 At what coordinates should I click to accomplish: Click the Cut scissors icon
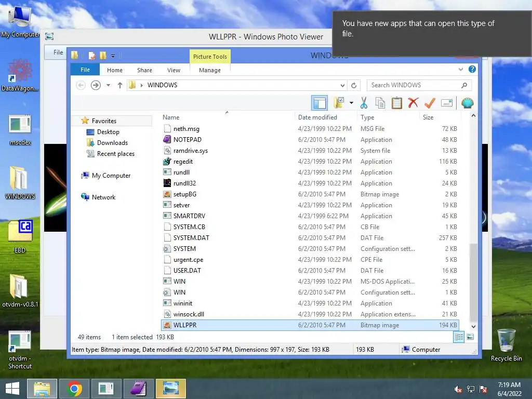click(364, 103)
